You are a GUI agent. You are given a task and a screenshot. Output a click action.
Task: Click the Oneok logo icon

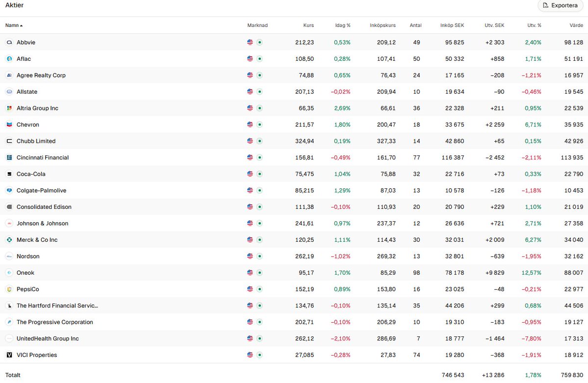coord(9,273)
